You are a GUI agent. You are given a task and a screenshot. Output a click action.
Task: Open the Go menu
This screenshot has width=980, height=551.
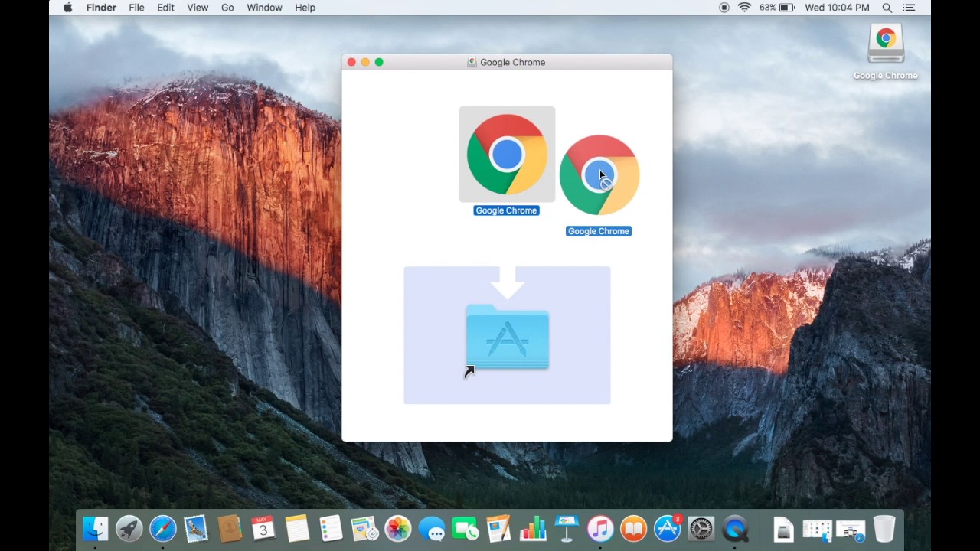(227, 8)
